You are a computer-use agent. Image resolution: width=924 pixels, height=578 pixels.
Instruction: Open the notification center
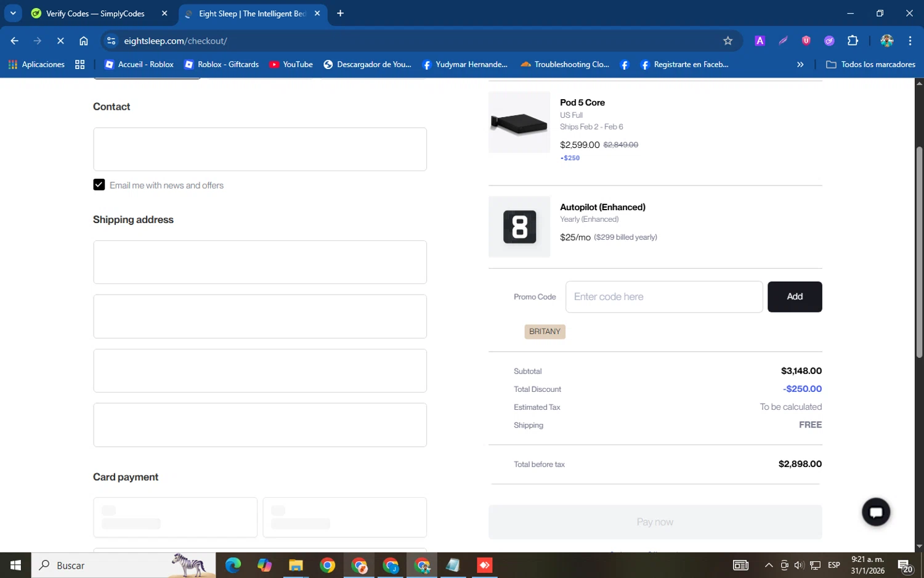(906, 565)
